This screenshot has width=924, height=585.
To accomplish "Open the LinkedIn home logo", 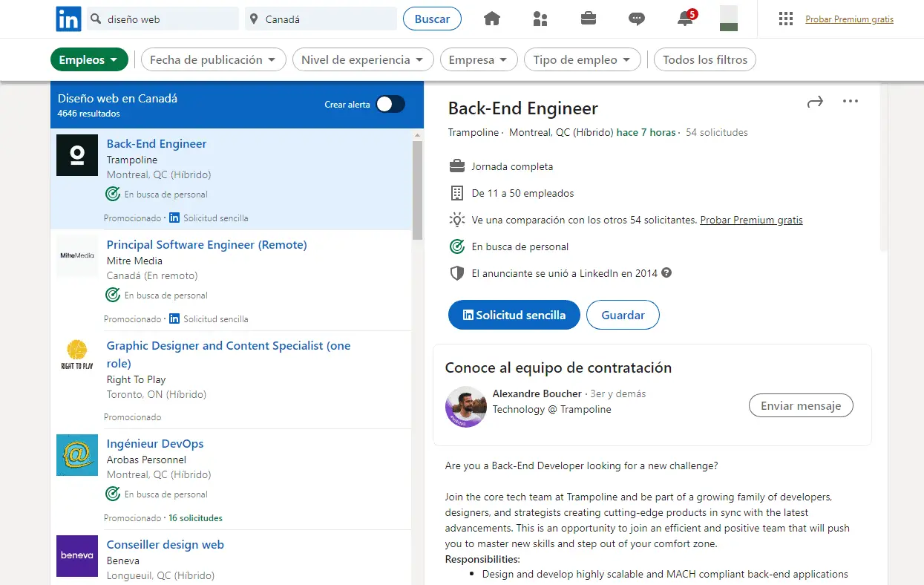I will (x=69, y=19).
